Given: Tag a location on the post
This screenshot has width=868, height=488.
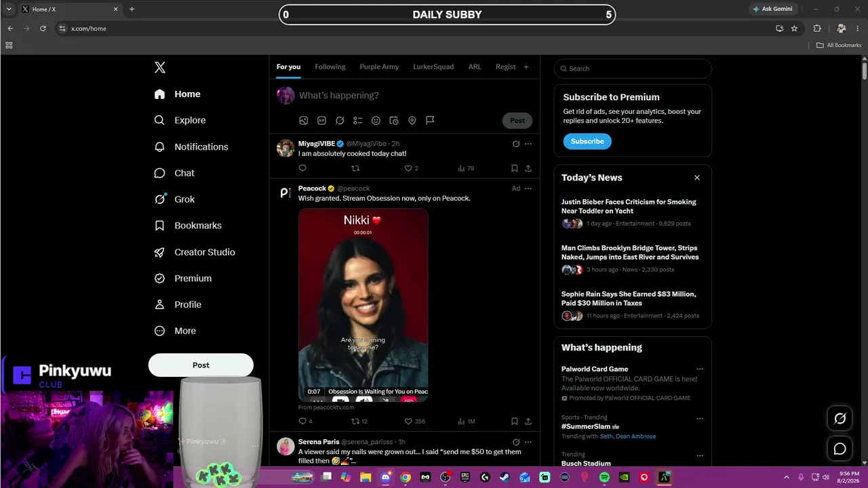Looking at the screenshot, I should 412,121.
